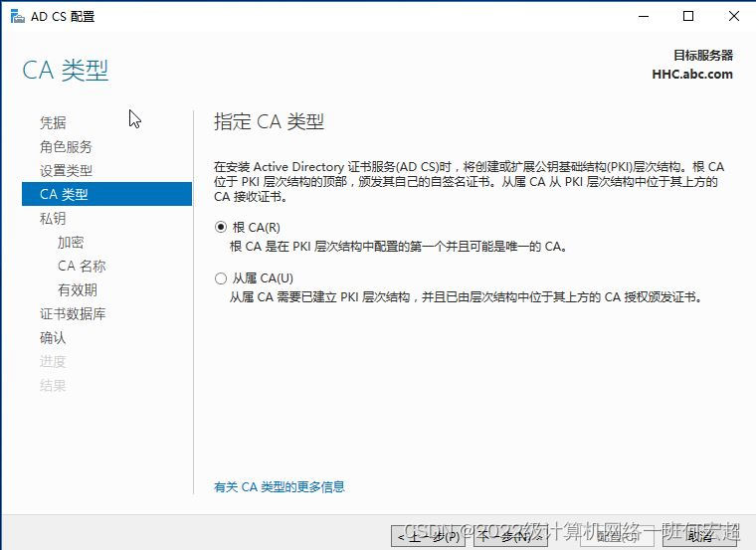The height and width of the screenshot is (550, 756).
Task: Open the CA 名称 sub-step
Action: coord(82,266)
